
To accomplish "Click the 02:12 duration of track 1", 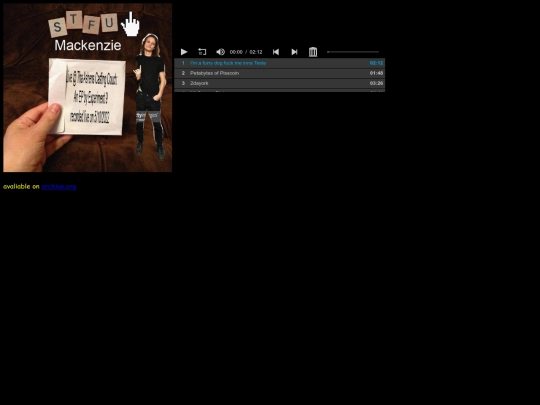I will (376, 63).
